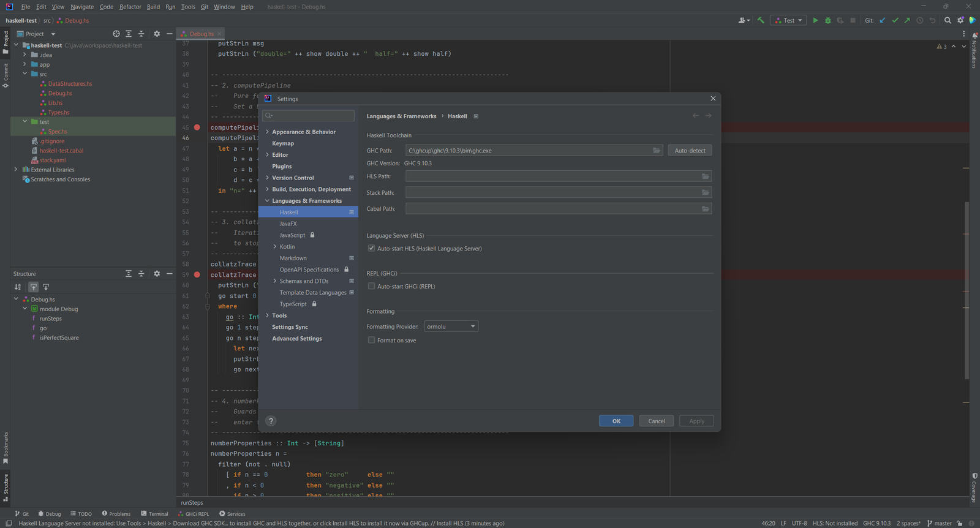Click the Git Push arrow icon
Viewport: 980px width, 528px height.
click(907, 20)
